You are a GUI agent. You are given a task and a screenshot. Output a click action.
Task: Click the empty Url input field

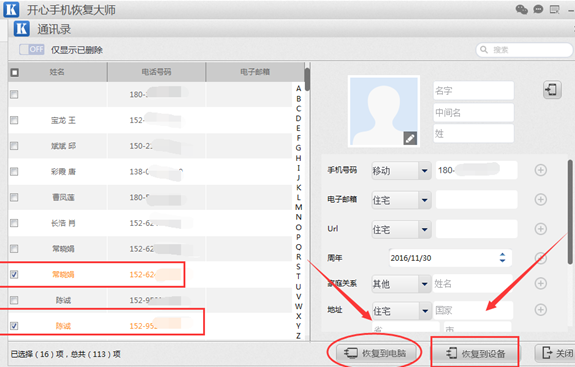pyautogui.click(x=476, y=229)
